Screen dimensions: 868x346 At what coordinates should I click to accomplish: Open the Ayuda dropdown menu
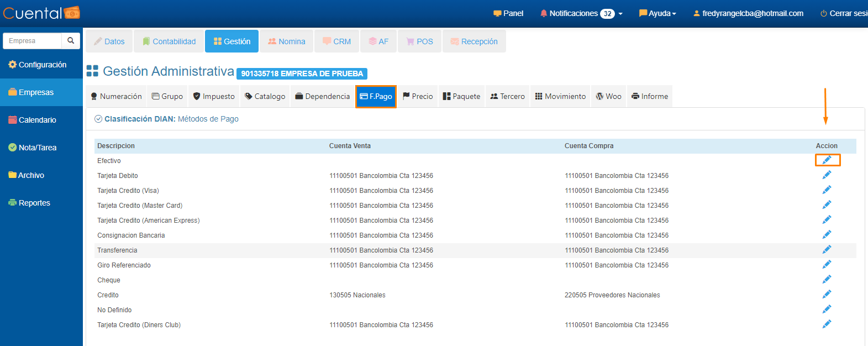coord(657,13)
